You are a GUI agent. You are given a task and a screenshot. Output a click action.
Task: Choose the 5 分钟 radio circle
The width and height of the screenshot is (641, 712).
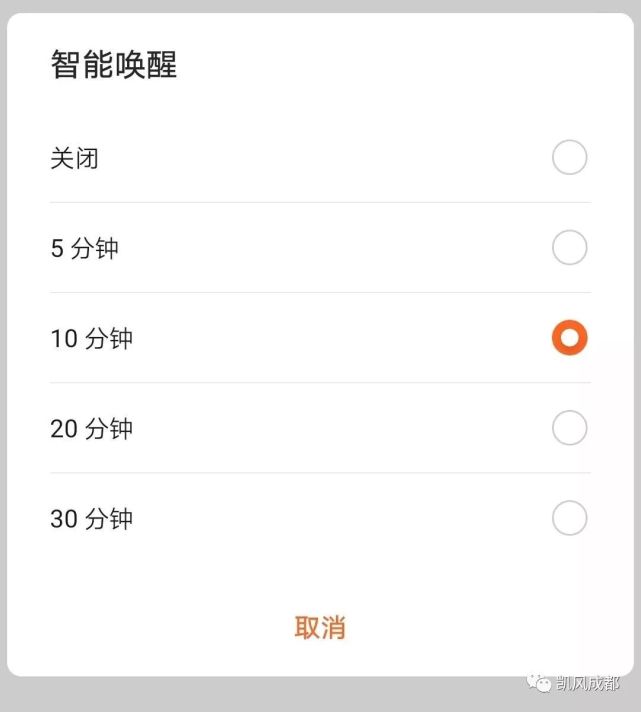point(569,247)
